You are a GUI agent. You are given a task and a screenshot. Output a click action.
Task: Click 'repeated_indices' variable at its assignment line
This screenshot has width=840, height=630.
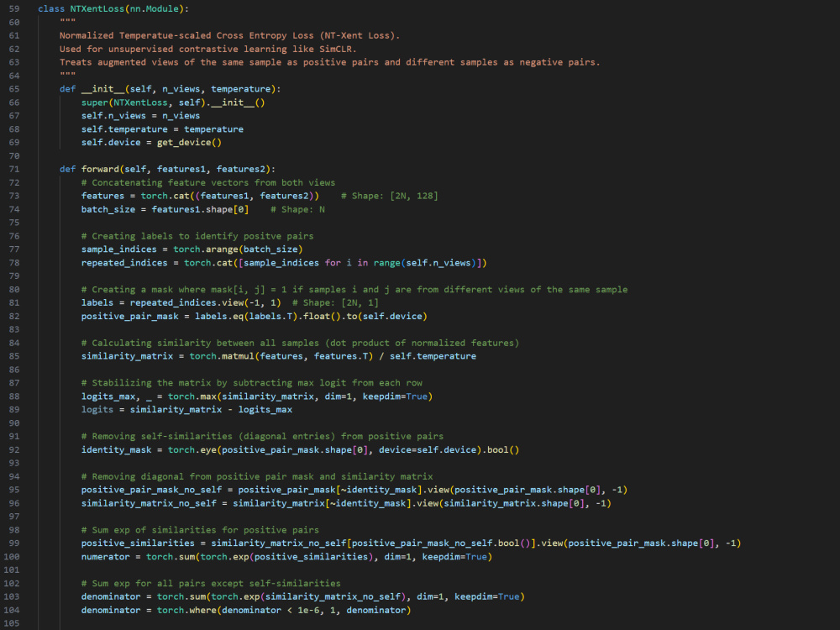tap(124, 263)
